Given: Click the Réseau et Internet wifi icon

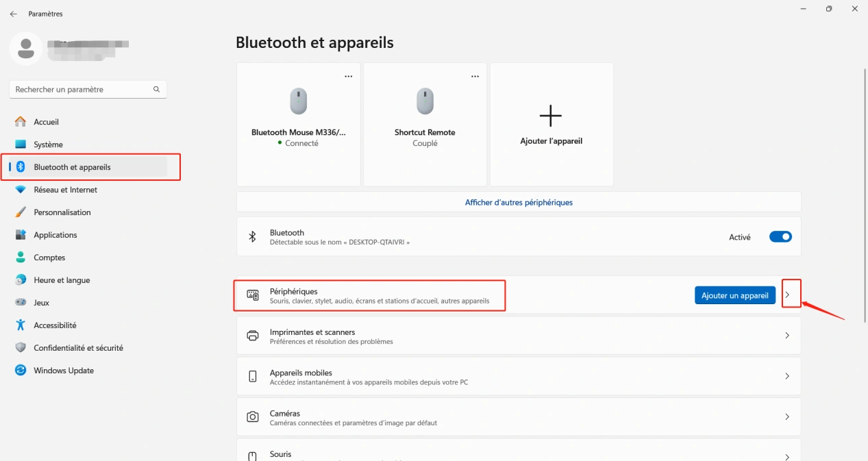Looking at the screenshot, I should coord(21,190).
